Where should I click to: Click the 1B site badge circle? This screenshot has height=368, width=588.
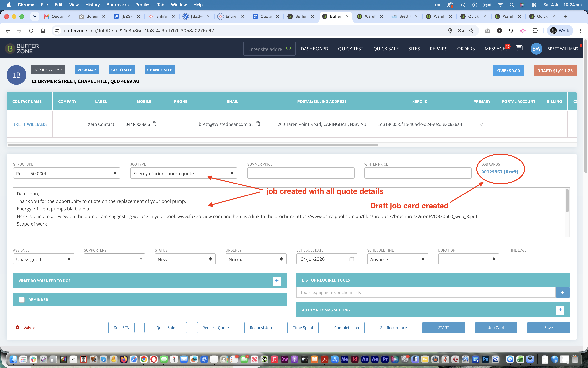click(16, 75)
